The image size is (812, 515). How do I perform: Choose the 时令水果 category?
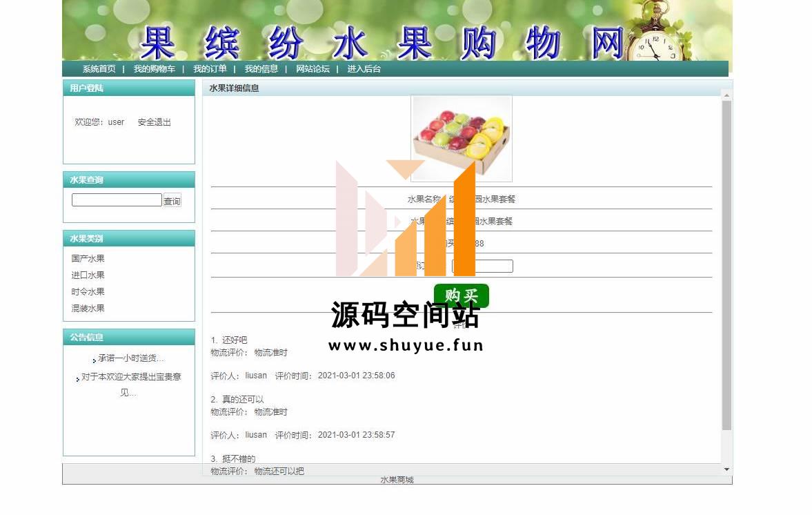coord(88,292)
